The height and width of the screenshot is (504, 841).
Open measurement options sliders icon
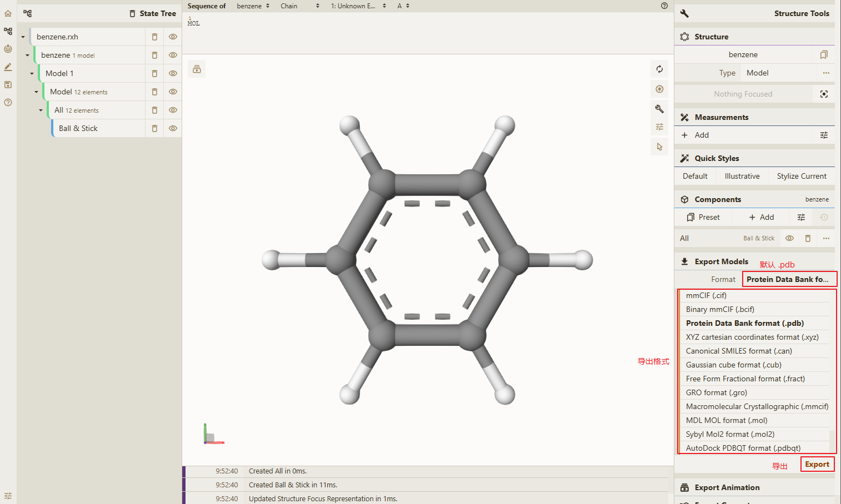tap(824, 135)
